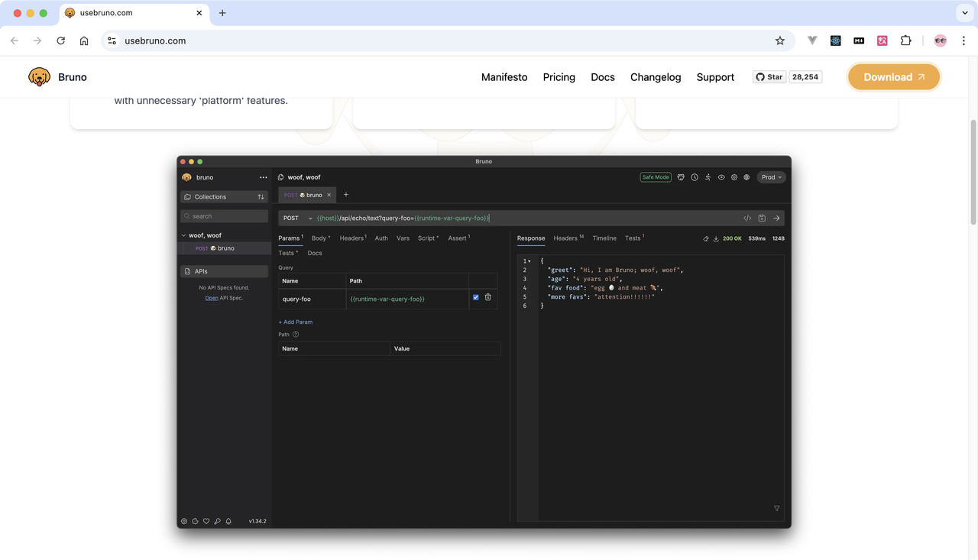Open preferences gear in Bruno status bar
This screenshot has width=978, height=560.
coord(184,521)
